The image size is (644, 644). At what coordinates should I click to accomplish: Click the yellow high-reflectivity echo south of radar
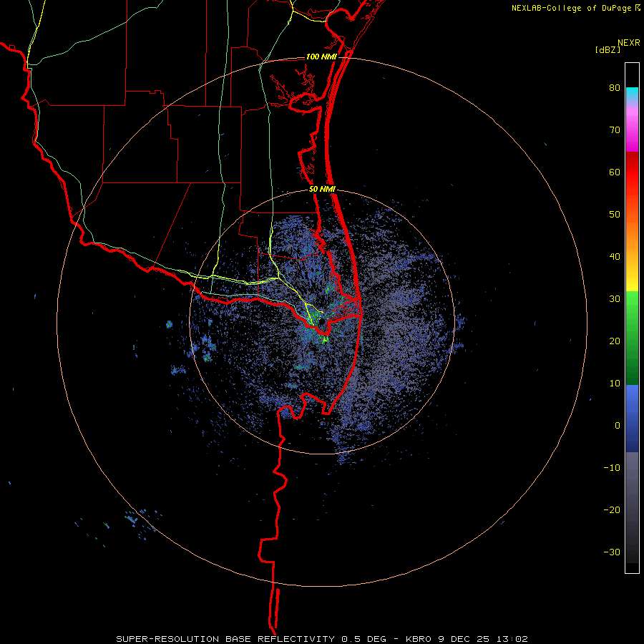pyautogui.click(x=325, y=340)
